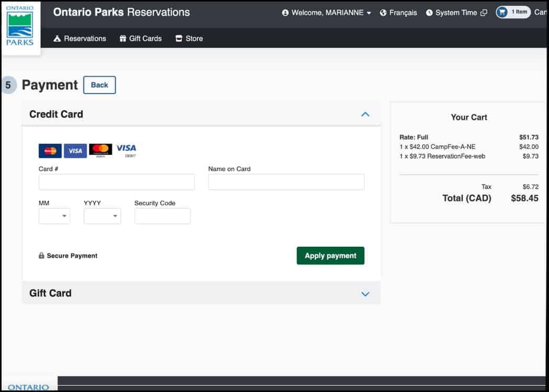Click the Visa Debit logo
The image size is (549, 392).
pos(127,151)
